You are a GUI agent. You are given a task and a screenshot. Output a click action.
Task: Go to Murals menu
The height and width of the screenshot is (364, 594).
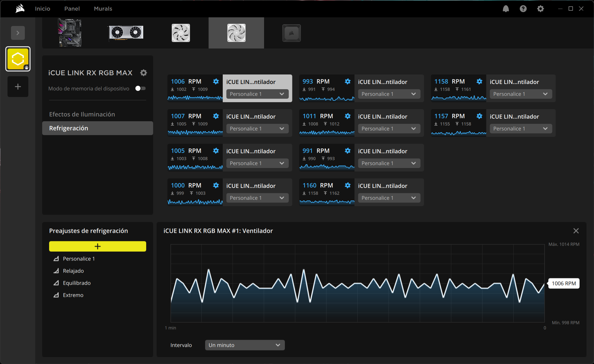pyautogui.click(x=103, y=9)
